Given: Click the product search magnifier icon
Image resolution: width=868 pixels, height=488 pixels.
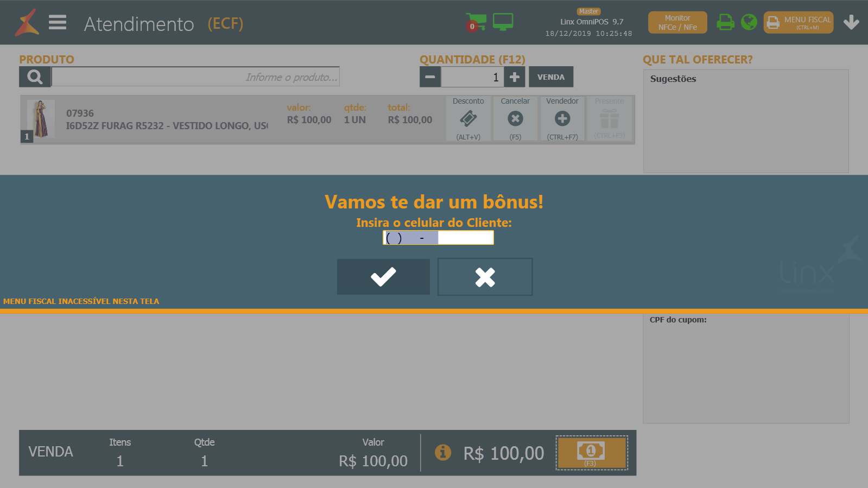Looking at the screenshot, I should point(35,77).
